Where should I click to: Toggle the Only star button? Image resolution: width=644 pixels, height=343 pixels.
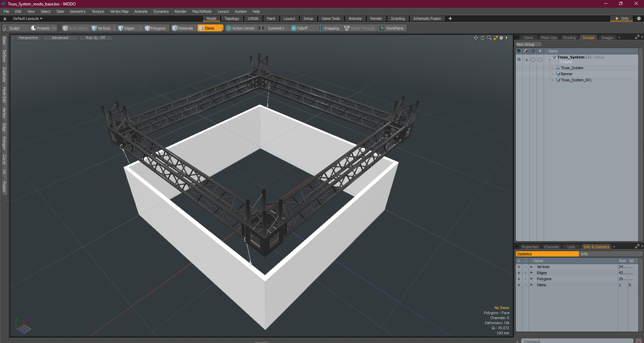click(x=622, y=18)
